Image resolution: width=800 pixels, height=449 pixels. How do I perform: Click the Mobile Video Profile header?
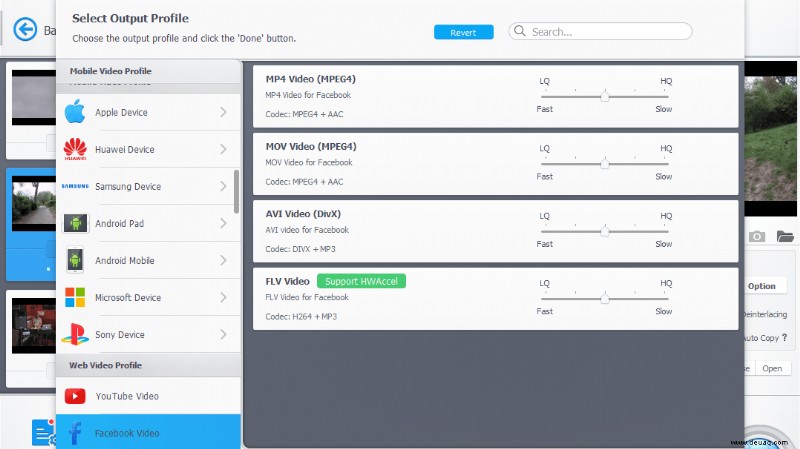coord(148,71)
